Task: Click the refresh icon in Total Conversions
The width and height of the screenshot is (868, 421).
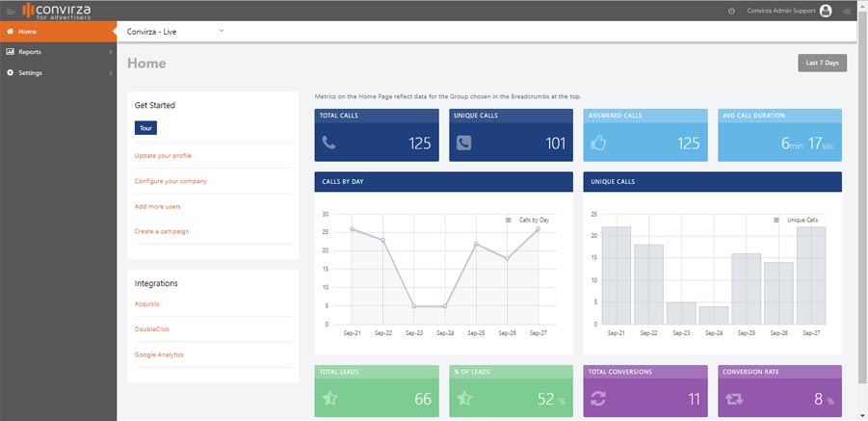Action: click(598, 399)
